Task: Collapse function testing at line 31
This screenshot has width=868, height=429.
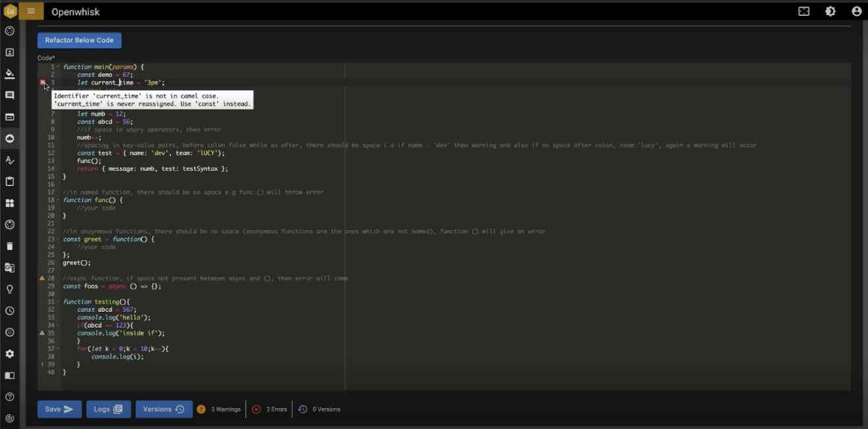Action: [58, 302]
